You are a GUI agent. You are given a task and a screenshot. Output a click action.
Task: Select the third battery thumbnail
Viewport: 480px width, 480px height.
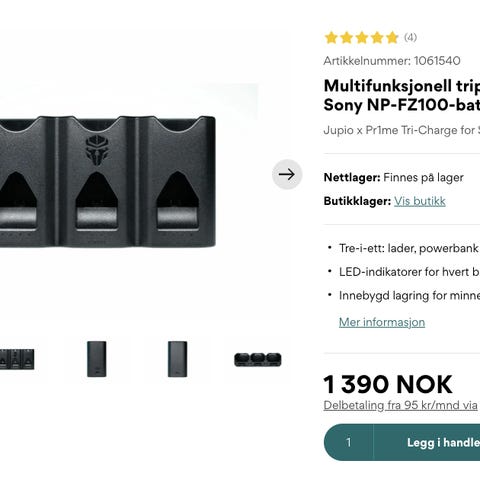coord(177,359)
